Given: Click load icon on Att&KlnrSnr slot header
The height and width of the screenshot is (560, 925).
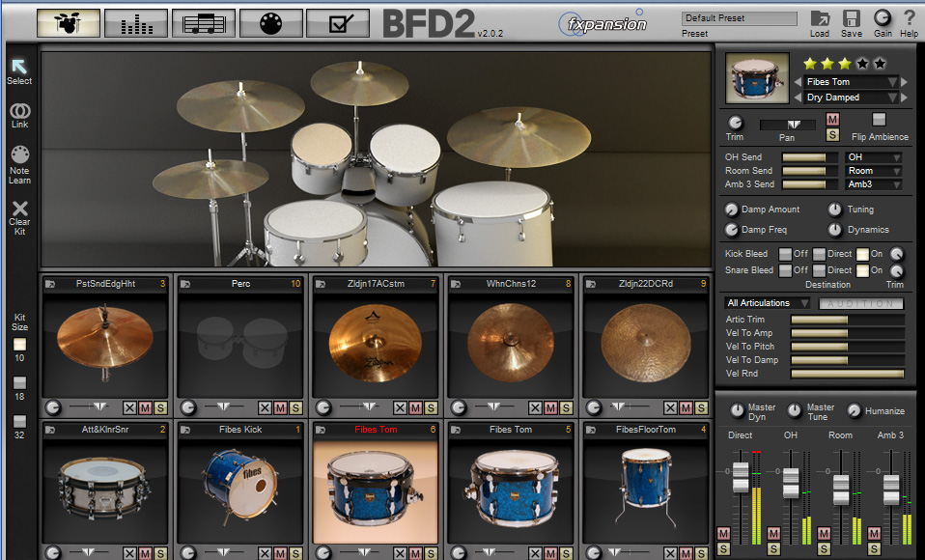Looking at the screenshot, I should click(x=50, y=430).
